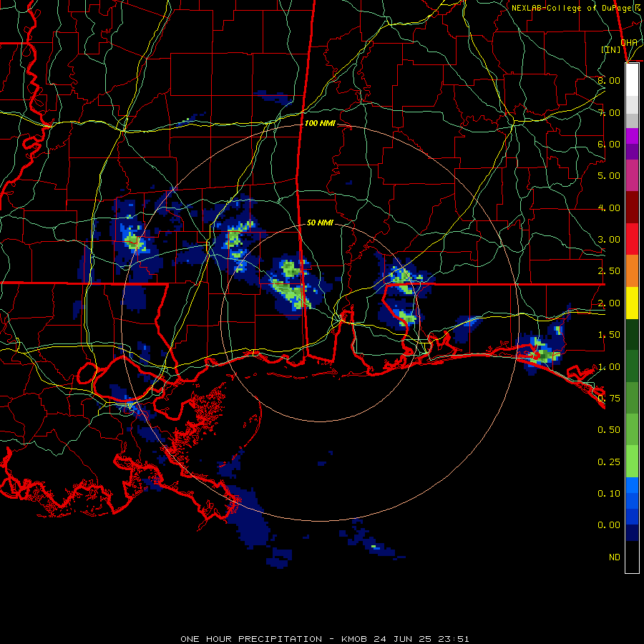
Task: Click the '0.75' legend value
Action: coord(609,399)
